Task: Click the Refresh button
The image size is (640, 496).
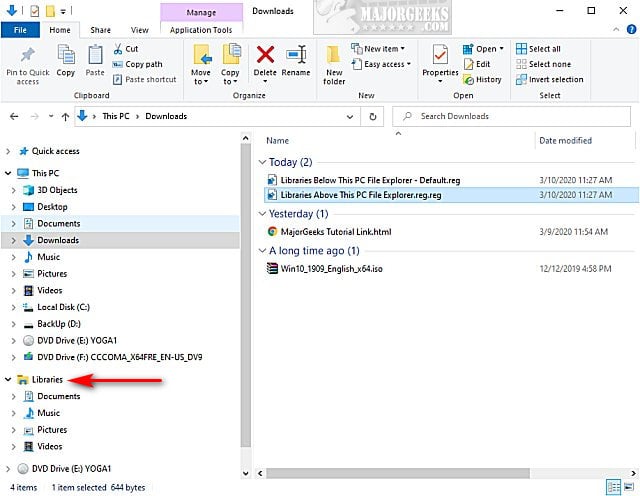Action: 372,117
